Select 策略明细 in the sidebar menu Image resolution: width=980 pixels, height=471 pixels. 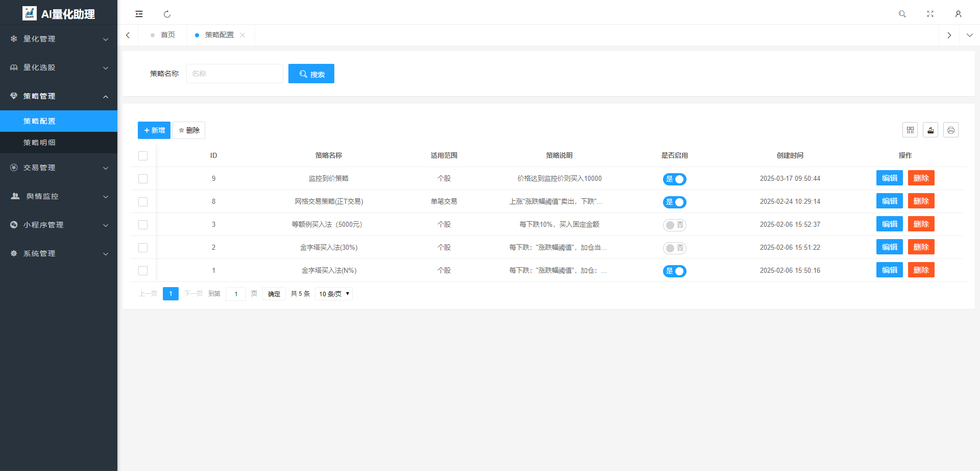click(40, 143)
